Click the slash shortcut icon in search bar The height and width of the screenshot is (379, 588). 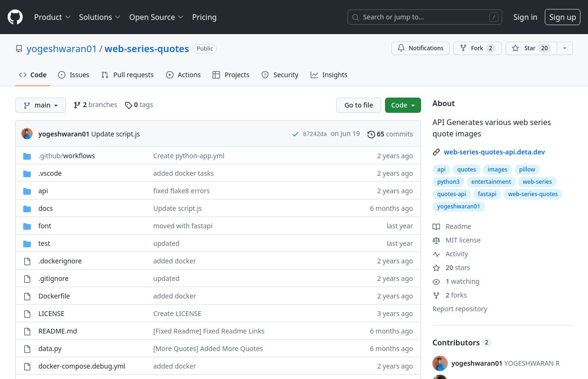point(494,17)
